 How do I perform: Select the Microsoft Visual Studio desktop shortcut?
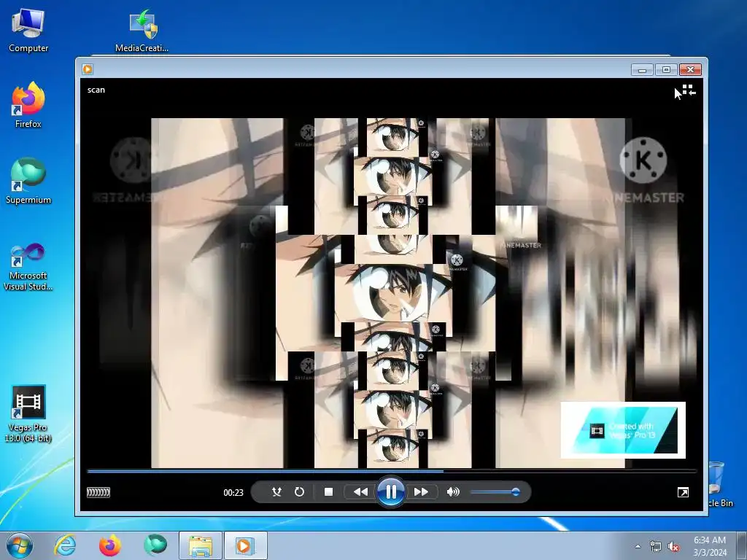pos(28,267)
